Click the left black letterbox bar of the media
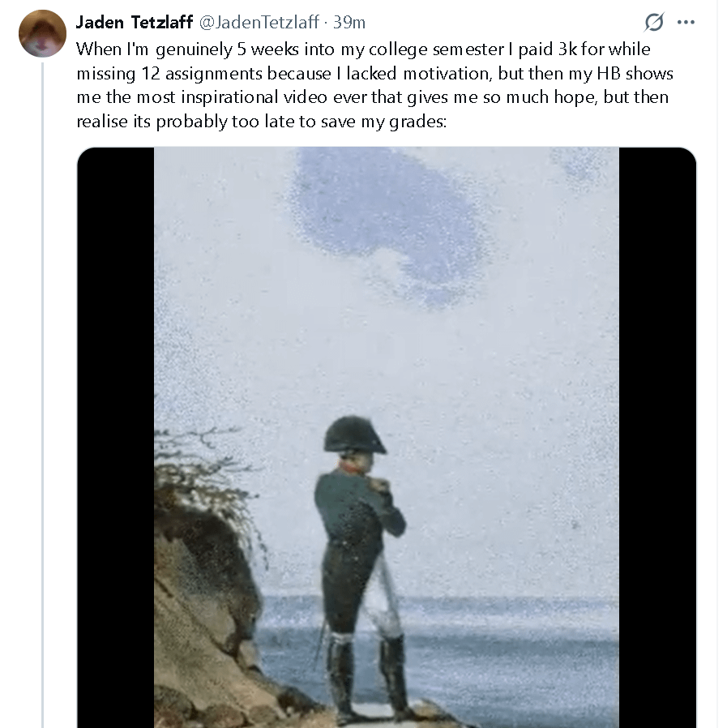 115,438
